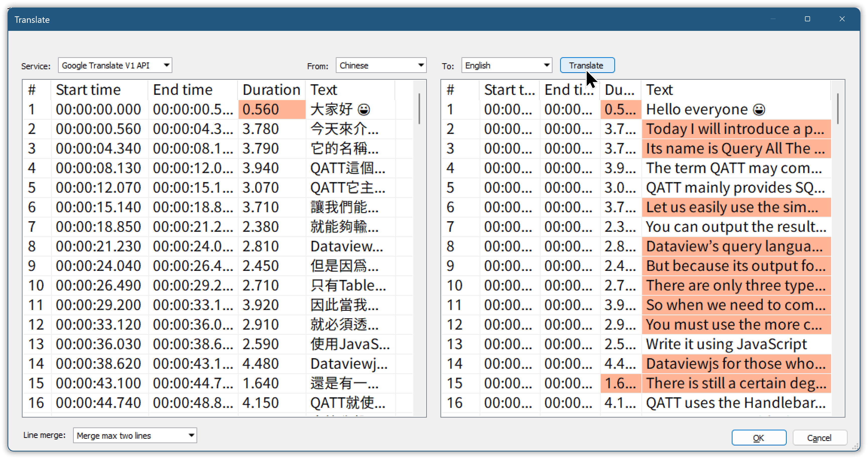This screenshot has width=868, height=459.
Task: Select translated line "Write it using JavaScript"
Action: coord(726,344)
